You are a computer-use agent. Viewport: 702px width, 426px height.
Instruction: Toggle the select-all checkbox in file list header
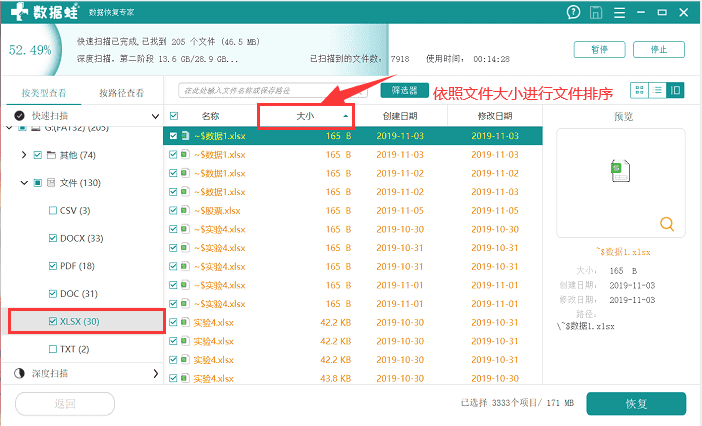click(173, 116)
